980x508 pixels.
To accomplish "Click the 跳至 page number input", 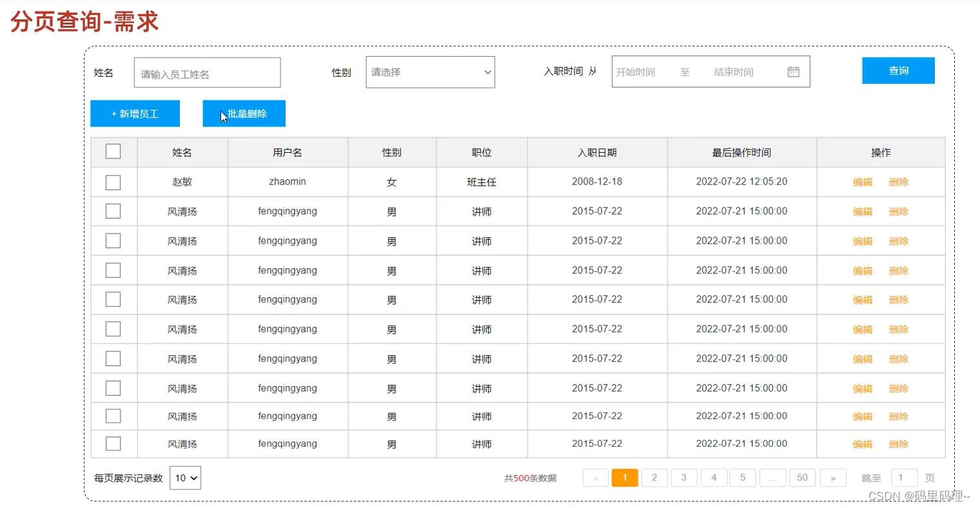I will [904, 478].
